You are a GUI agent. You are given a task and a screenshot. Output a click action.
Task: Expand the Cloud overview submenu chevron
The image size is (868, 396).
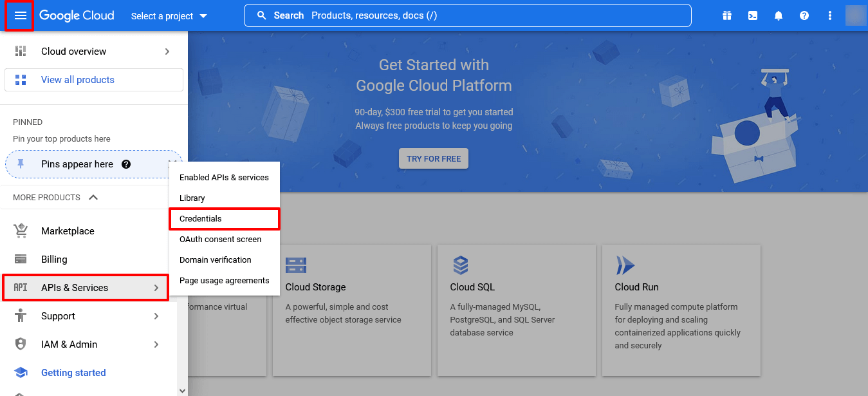(x=167, y=52)
